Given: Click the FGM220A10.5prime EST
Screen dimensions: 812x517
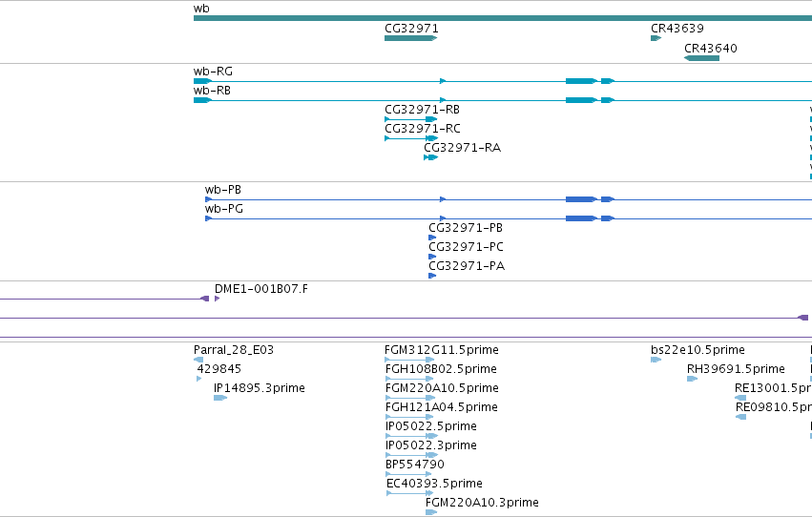Looking at the screenshot, I should pos(410,398).
